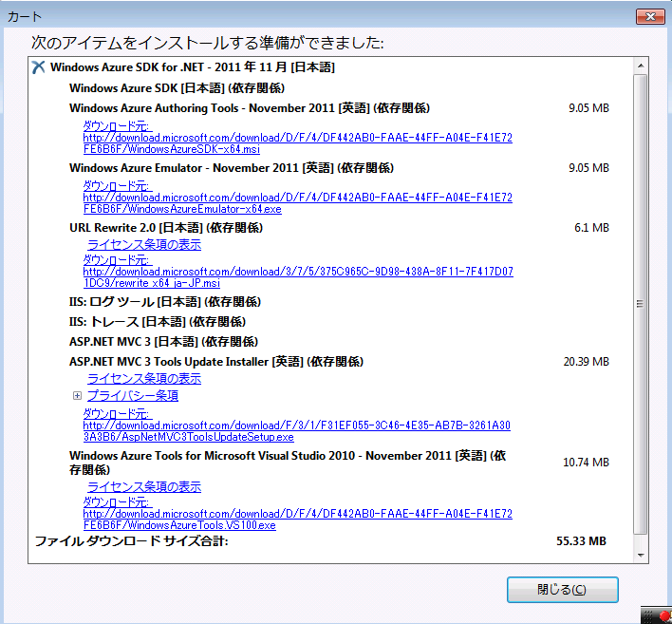Open the AspNetMVC3ToolsUpdateSetup.exe download link

point(296,431)
